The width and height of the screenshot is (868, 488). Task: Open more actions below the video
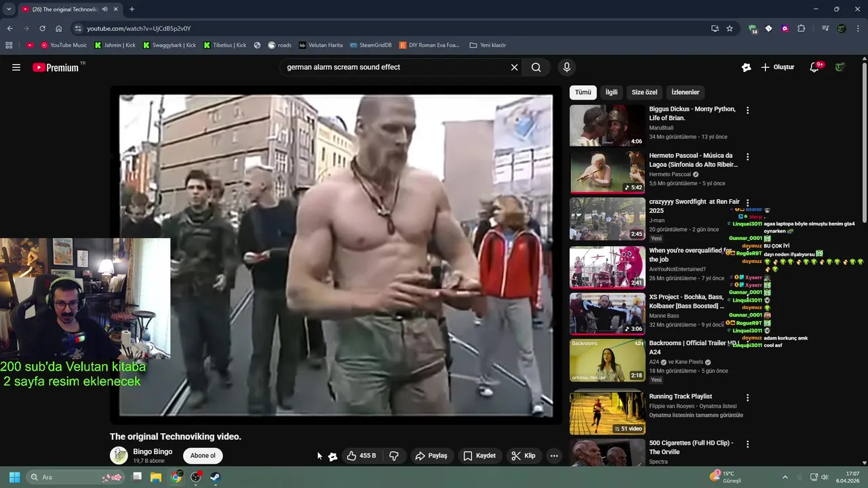[x=554, y=455]
